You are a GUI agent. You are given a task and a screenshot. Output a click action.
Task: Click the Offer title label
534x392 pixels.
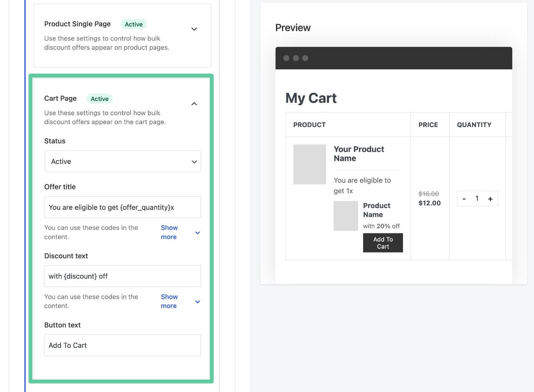[x=60, y=187]
